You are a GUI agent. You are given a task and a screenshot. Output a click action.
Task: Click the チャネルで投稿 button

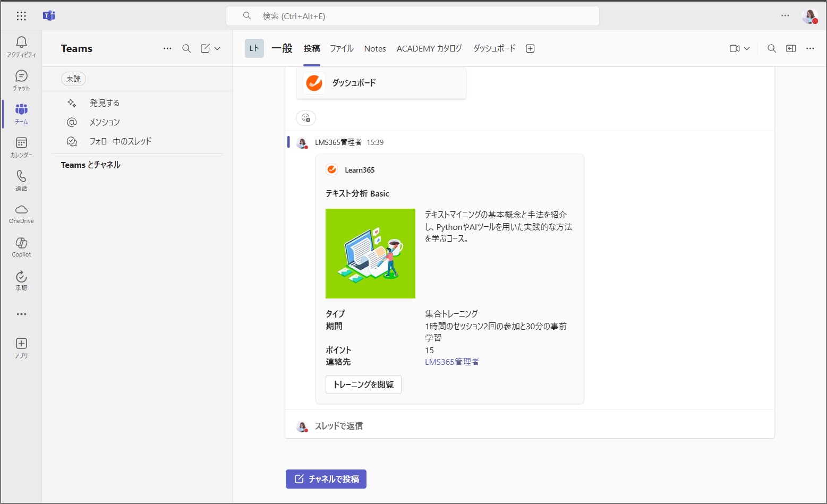pyautogui.click(x=326, y=479)
